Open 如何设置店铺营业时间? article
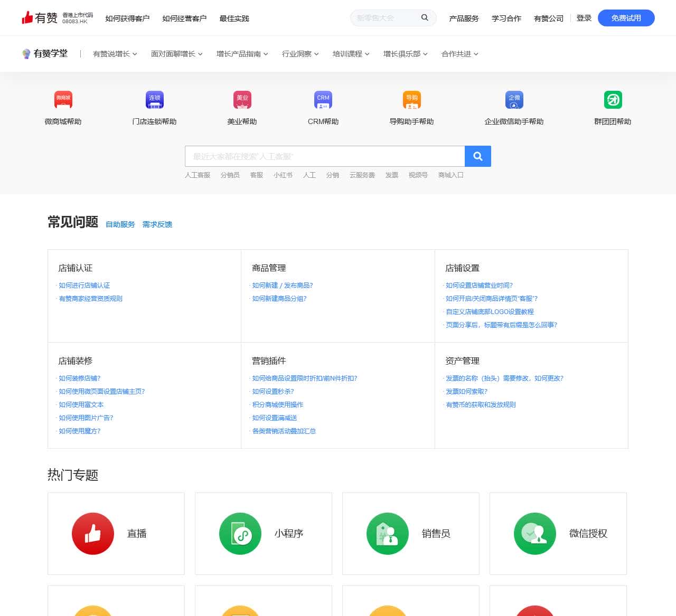The width and height of the screenshot is (676, 616). [x=480, y=286]
